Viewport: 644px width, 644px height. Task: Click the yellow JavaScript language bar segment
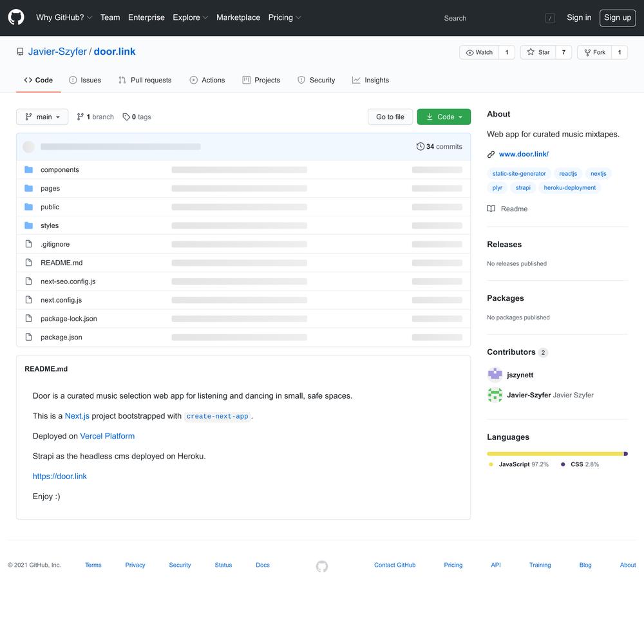(x=555, y=454)
